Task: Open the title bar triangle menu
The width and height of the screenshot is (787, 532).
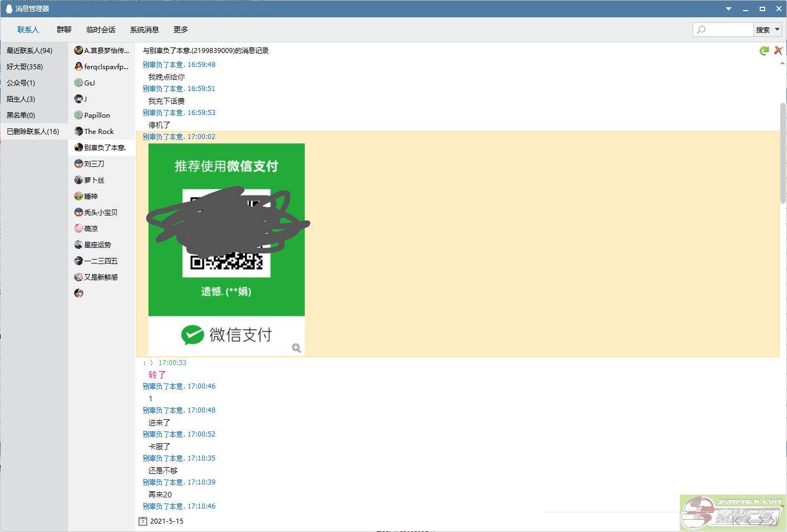Action: pyautogui.click(x=728, y=9)
